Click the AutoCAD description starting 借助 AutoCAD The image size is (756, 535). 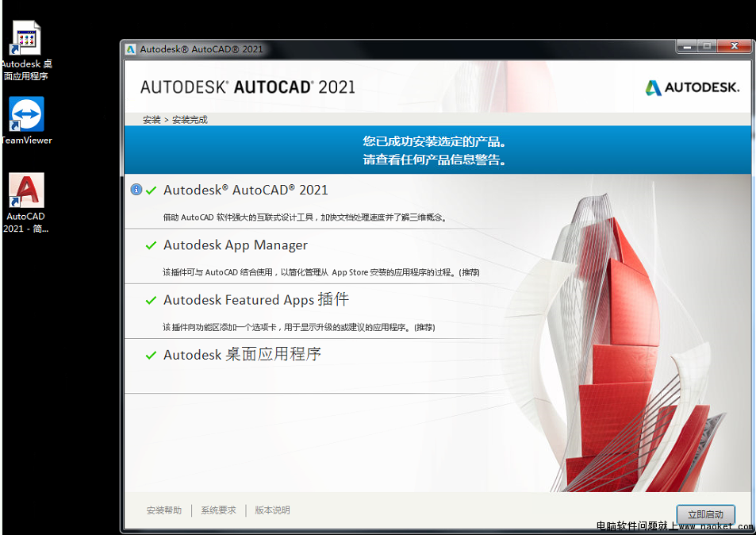point(305,217)
